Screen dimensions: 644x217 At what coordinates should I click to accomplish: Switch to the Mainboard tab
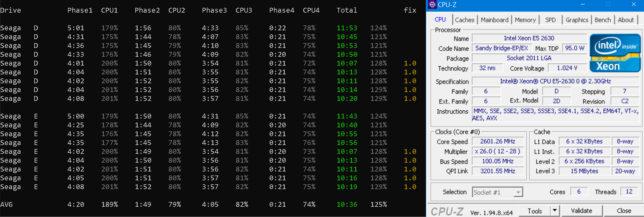tap(494, 20)
